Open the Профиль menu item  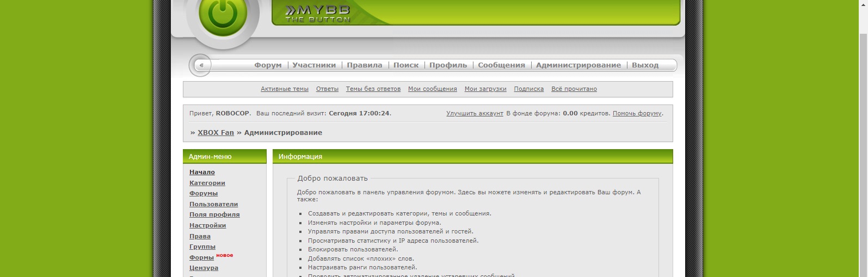[x=448, y=65]
